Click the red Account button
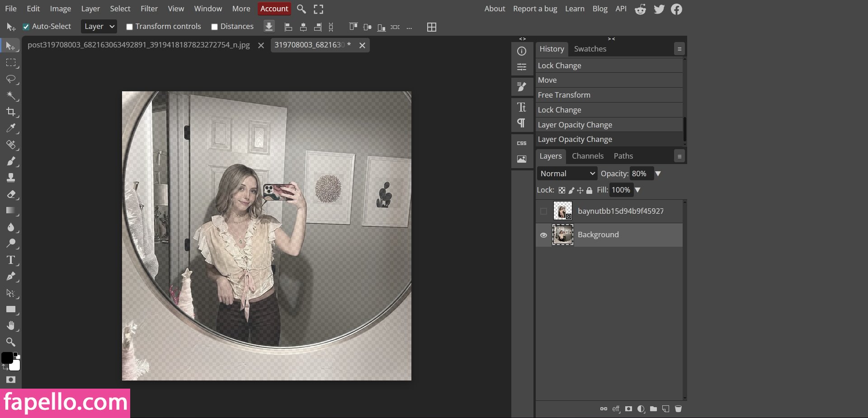 click(x=274, y=9)
